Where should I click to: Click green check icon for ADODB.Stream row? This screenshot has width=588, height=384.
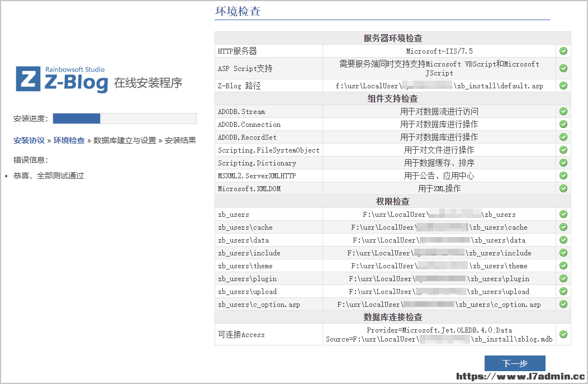pos(563,111)
